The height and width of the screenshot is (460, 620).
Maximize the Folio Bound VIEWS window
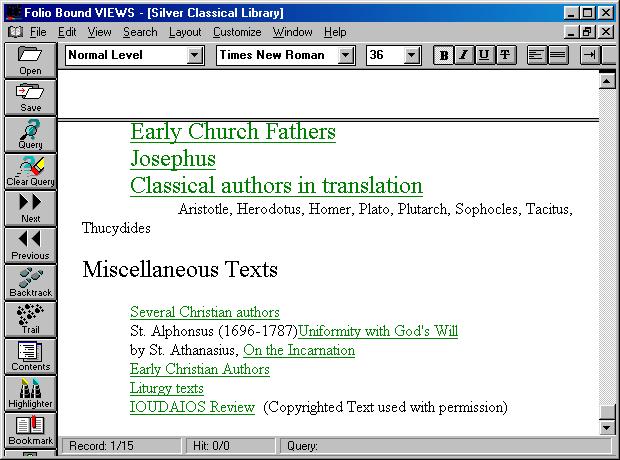[x=587, y=13]
